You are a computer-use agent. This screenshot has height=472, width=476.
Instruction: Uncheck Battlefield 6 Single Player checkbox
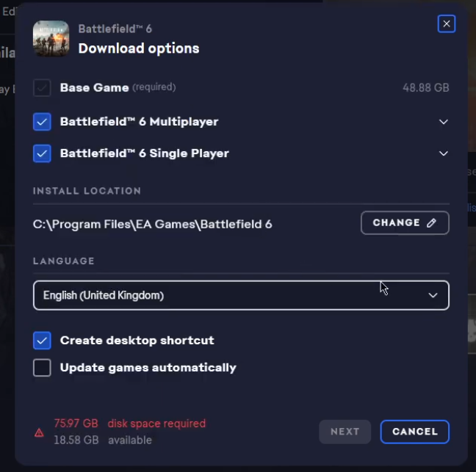click(x=42, y=153)
